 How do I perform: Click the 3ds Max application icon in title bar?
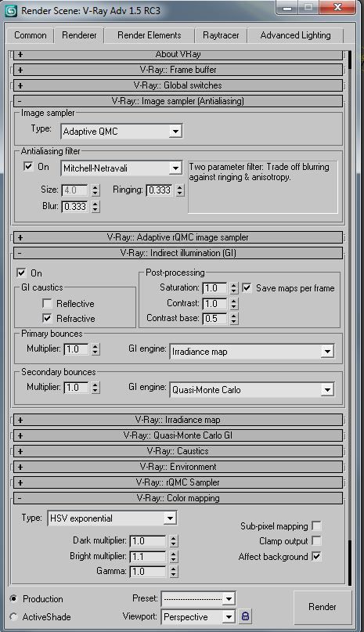[11, 10]
